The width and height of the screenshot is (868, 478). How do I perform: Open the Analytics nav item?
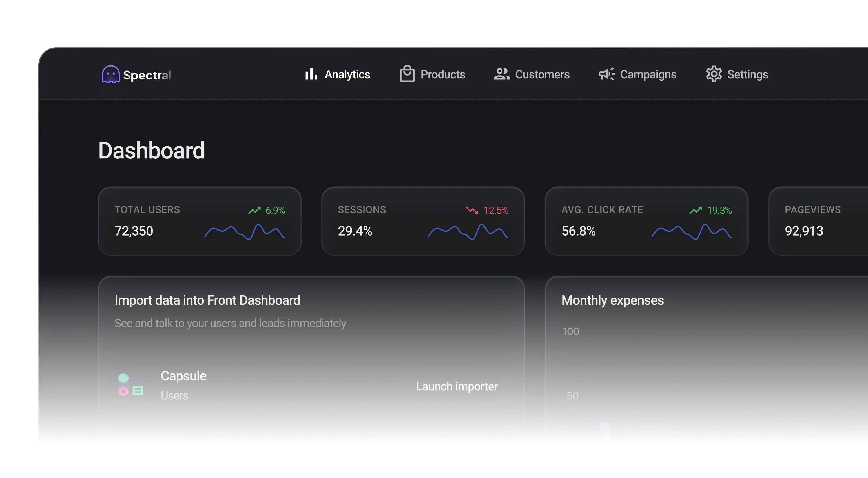pyautogui.click(x=347, y=74)
